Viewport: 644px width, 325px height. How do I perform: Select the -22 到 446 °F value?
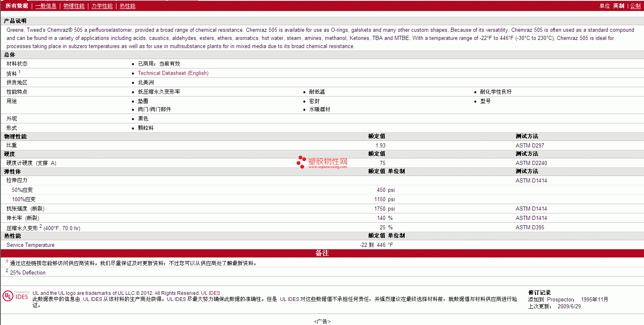click(376, 245)
